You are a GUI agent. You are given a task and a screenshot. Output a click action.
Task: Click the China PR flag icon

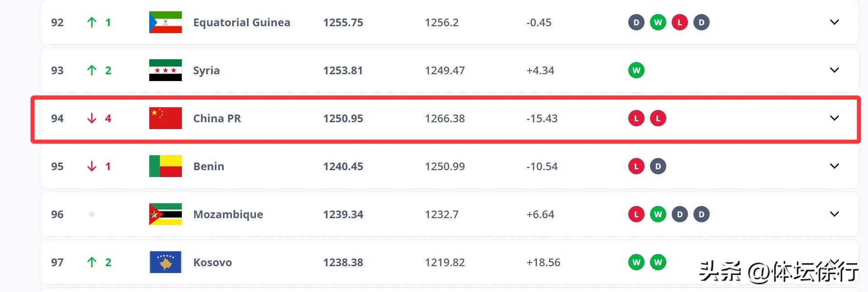tap(166, 118)
